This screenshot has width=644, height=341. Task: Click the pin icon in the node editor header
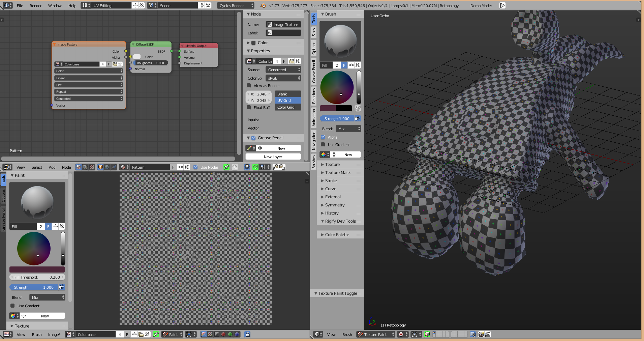point(226,167)
